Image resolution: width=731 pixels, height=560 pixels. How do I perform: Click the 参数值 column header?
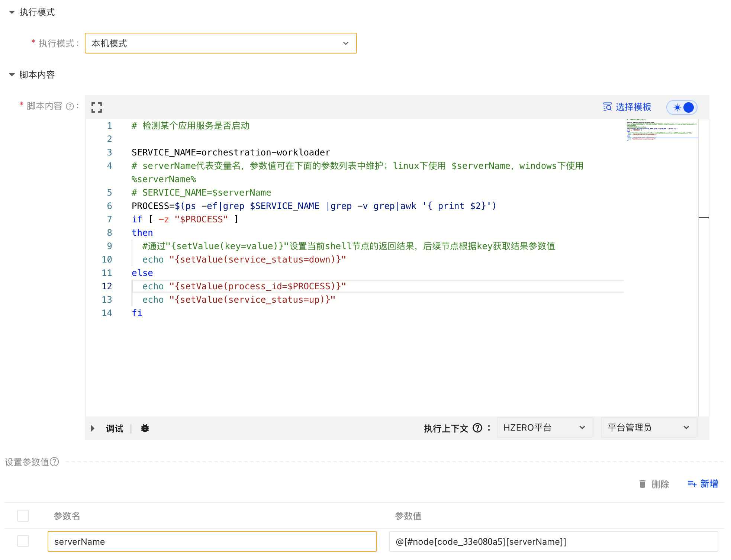pyautogui.click(x=408, y=516)
